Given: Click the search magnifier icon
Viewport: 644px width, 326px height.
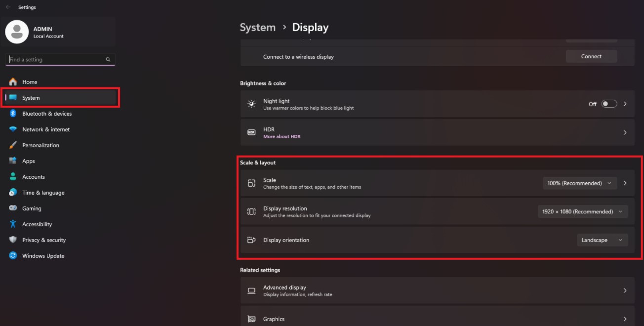Looking at the screenshot, I should pyautogui.click(x=108, y=59).
